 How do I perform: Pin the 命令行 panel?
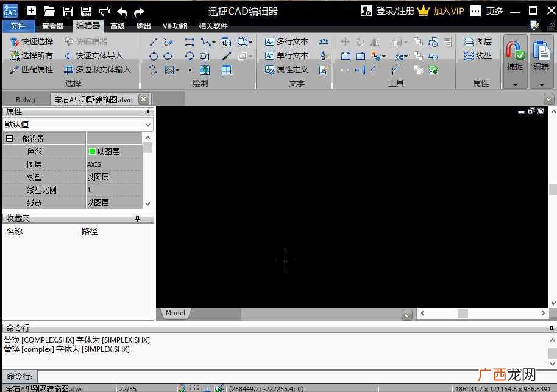pos(552,329)
